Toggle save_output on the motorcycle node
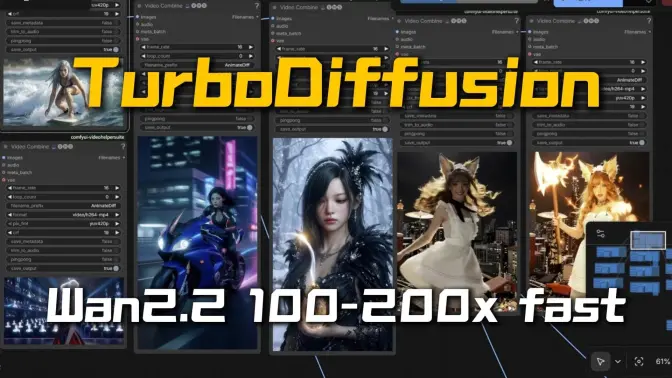 pos(197,128)
